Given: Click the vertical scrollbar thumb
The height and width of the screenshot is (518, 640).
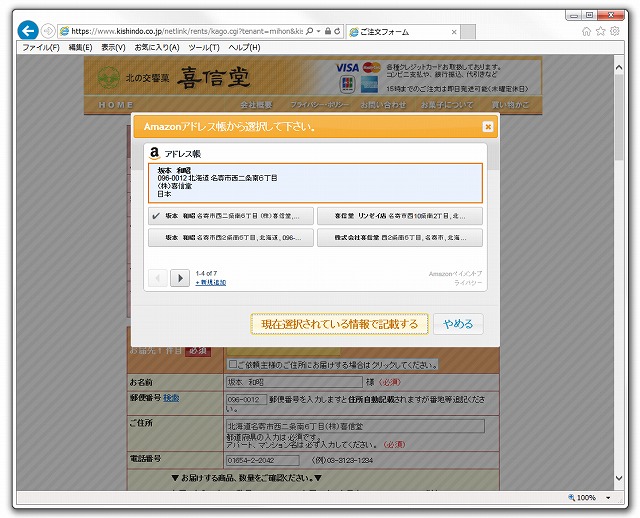Looking at the screenshot, I should coord(619,117).
